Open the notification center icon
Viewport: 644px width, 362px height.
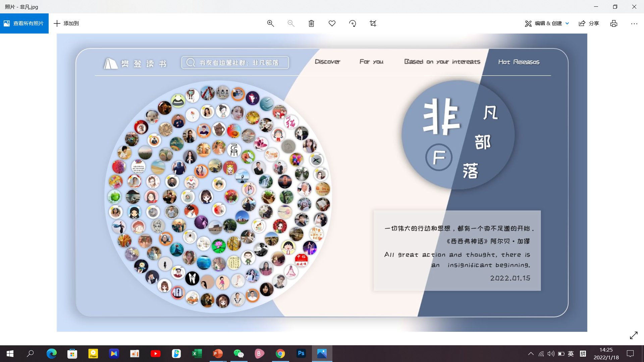(x=630, y=354)
